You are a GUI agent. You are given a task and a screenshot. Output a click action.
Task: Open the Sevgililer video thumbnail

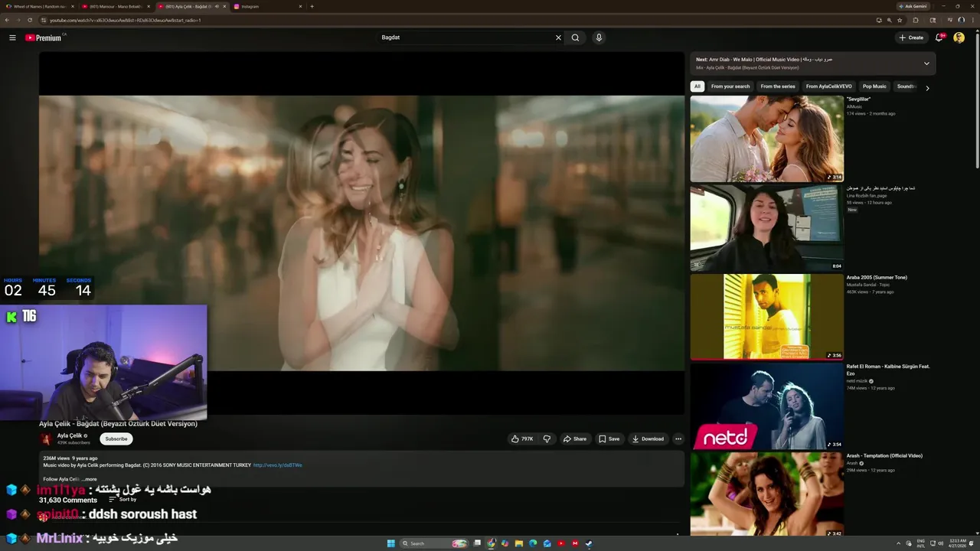766,139
